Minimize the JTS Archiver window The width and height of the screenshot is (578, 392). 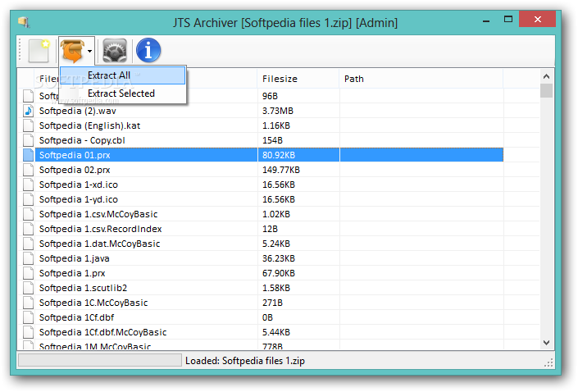[486, 21]
